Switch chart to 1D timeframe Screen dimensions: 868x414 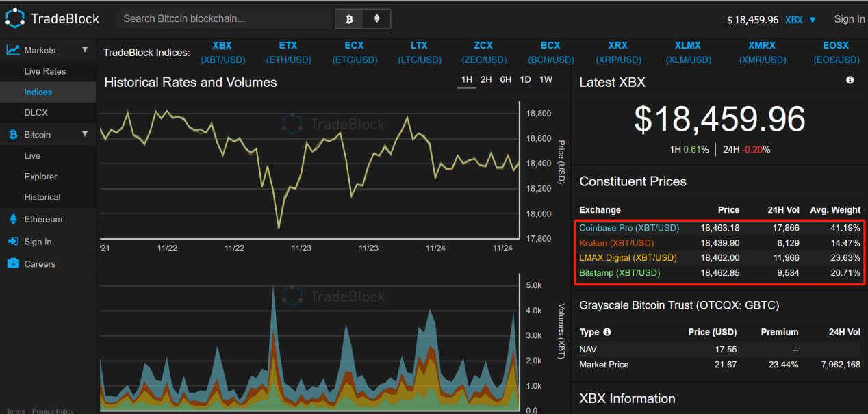[x=525, y=80]
